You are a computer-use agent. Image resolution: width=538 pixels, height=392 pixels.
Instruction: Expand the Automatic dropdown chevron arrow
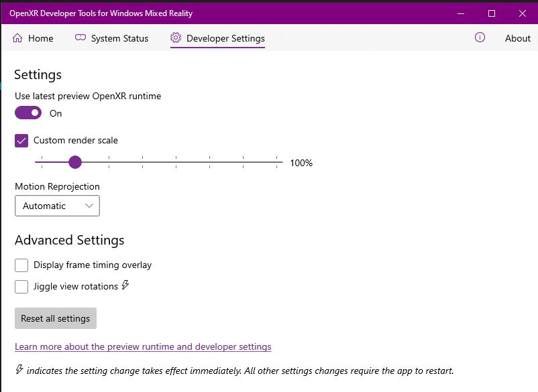(x=89, y=206)
